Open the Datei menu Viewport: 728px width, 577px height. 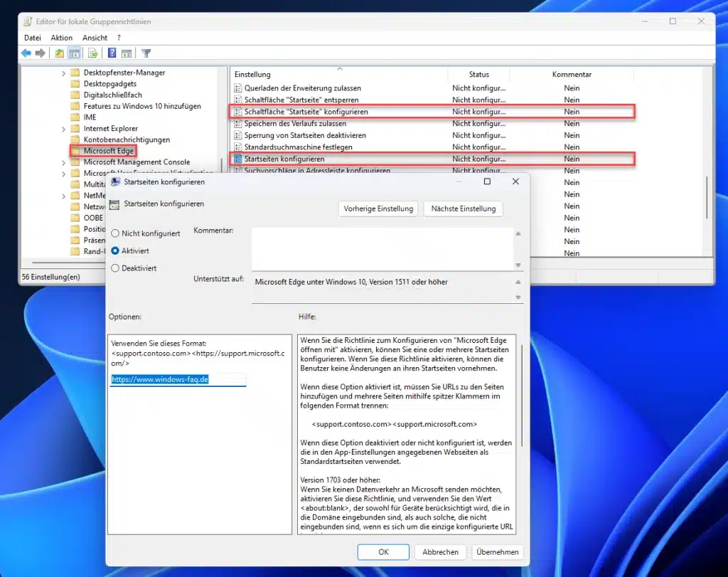[x=33, y=38]
